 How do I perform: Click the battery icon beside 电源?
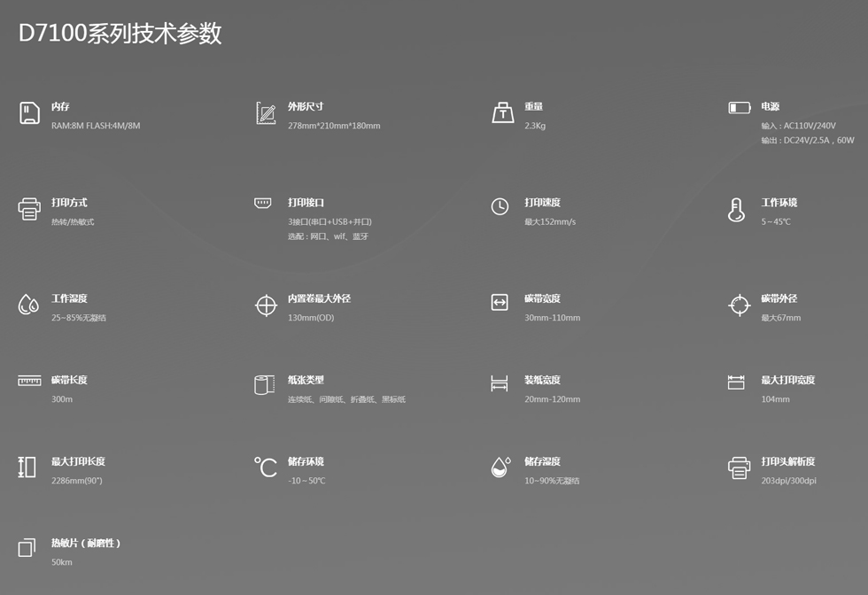pos(739,107)
